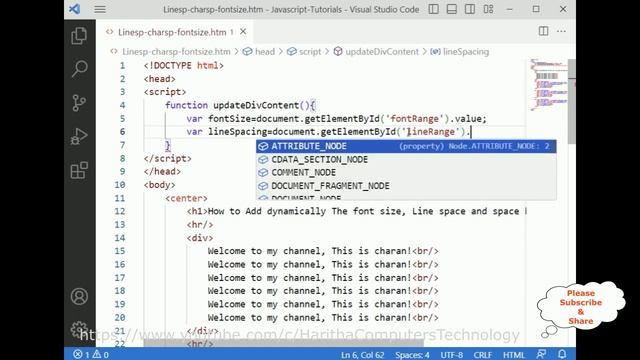
Task: Select COMMENT_NODE suggestion
Action: (x=406, y=173)
